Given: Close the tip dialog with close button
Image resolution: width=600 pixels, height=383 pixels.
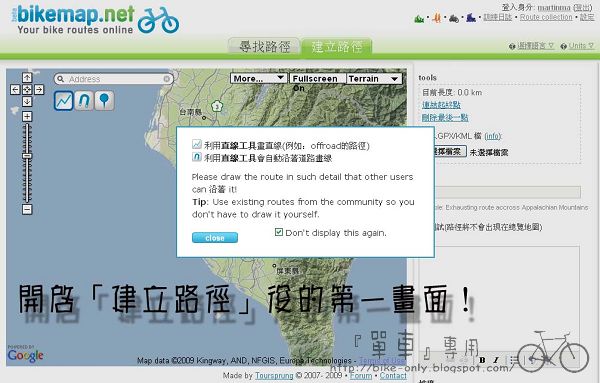Looking at the screenshot, I should [215, 238].
